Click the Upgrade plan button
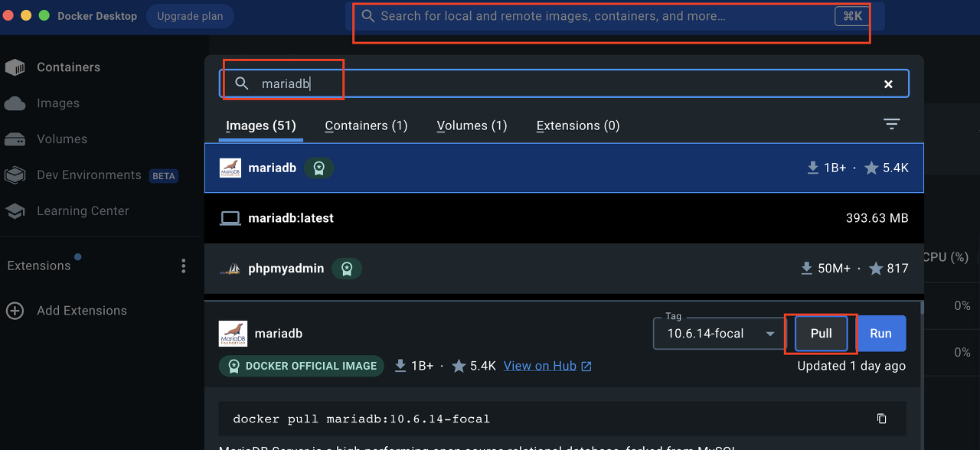The height and width of the screenshot is (450, 980). [190, 16]
